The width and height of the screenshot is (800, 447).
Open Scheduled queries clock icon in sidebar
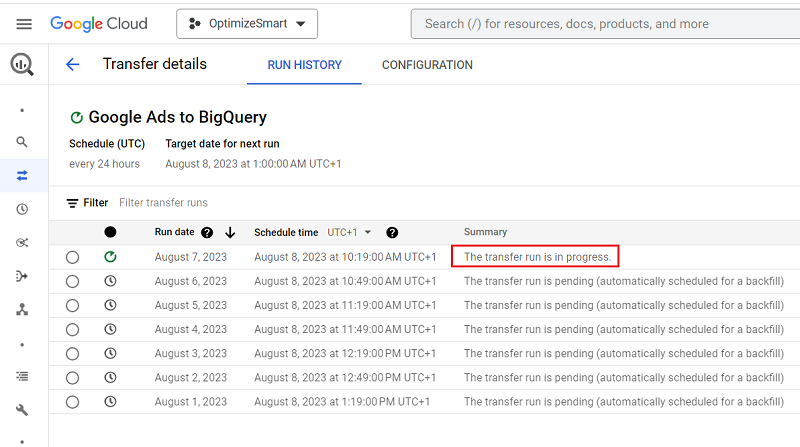pos(22,209)
